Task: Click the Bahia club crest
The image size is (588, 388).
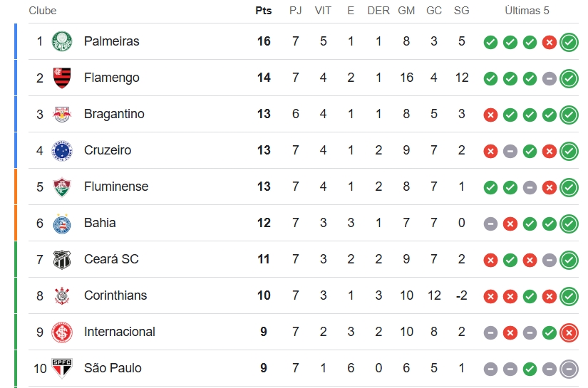Action: click(62, 224)
